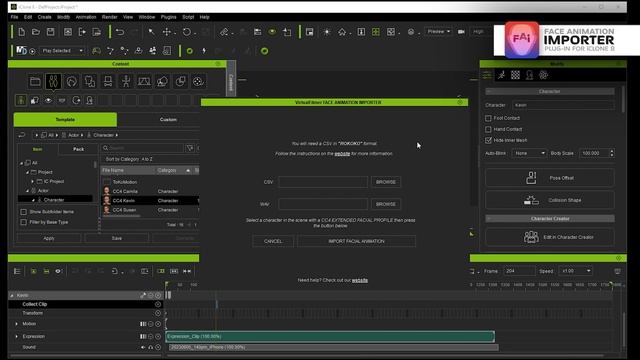This screenshot has height=360, width=640.
Task: Switch to the Custom tab
Action: point(168,120)
